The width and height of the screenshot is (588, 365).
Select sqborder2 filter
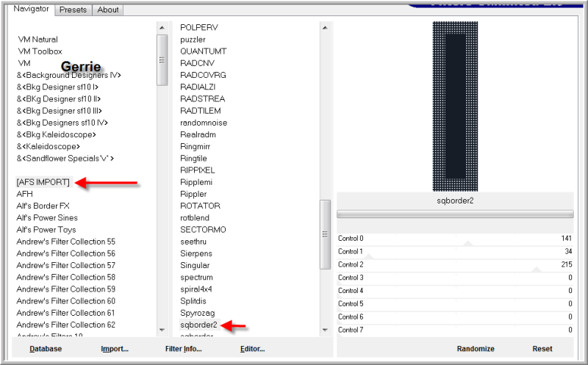pyautogui.click(x=198, y=325)
